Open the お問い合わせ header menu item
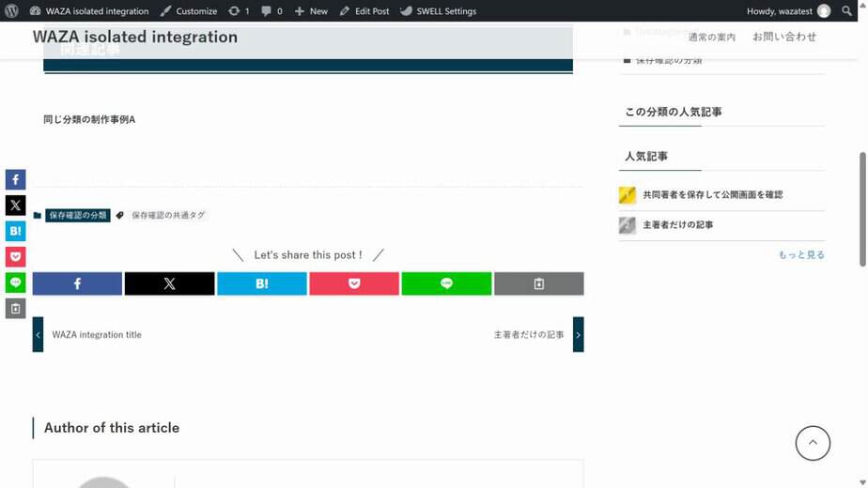868x488 pixels. [x=783, y=37]
